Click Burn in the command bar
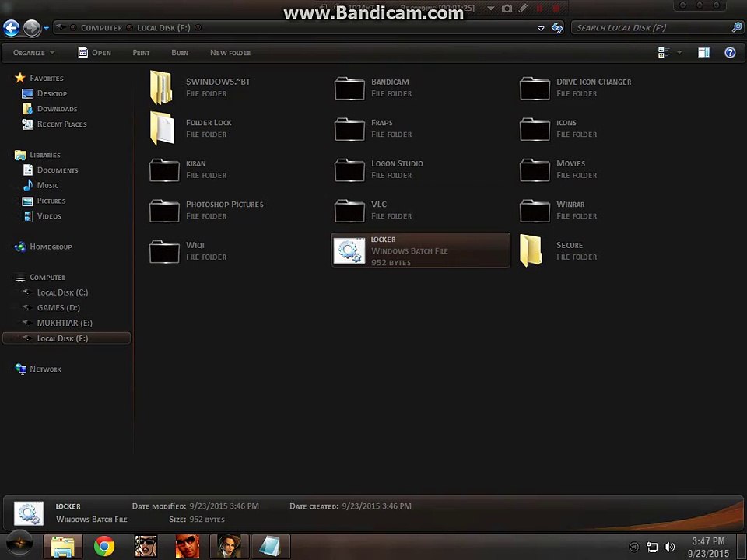Viewport: 747px width, 560px height. [180, 53]
